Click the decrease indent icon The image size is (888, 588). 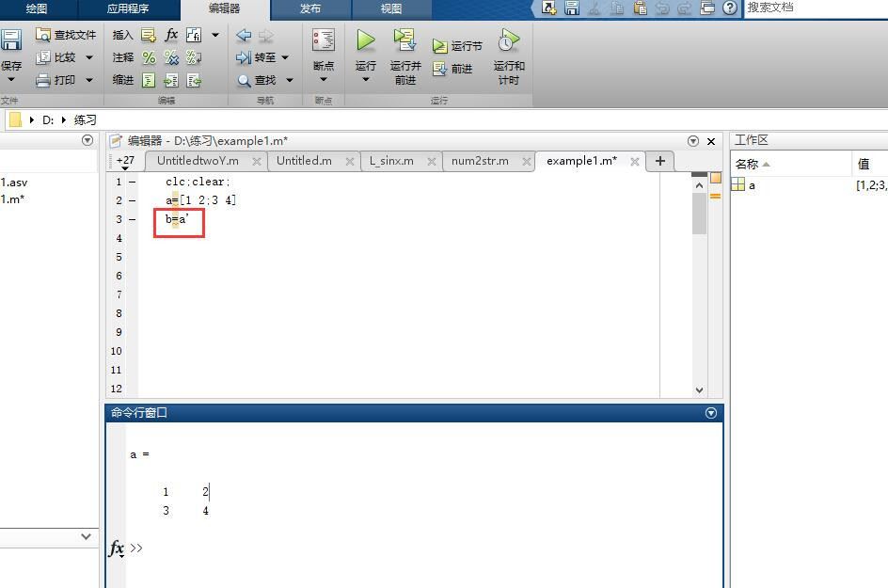(x=194, y=80)
